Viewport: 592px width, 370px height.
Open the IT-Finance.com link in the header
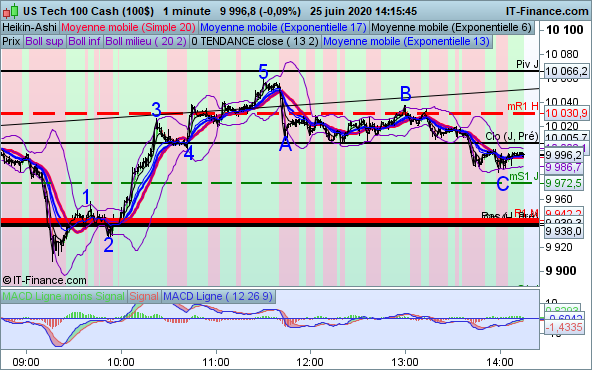pyautogui.click(x=547, y=11)
